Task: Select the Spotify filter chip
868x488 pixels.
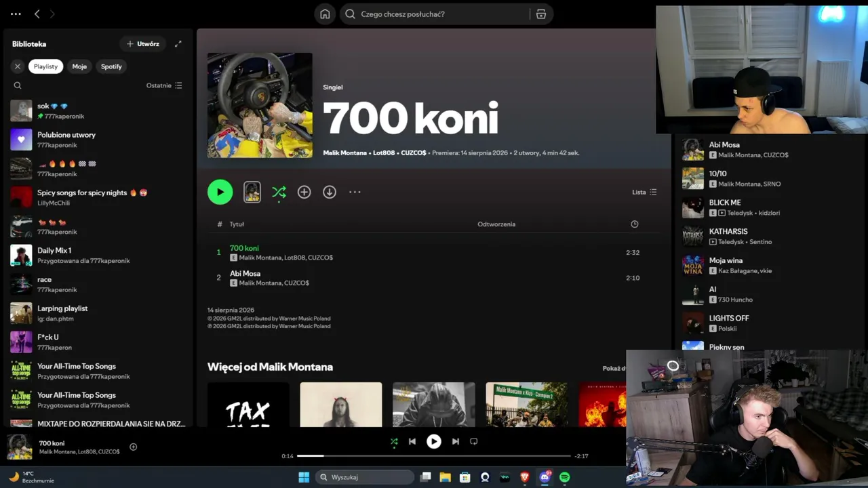Action: (x=111, y=66)
